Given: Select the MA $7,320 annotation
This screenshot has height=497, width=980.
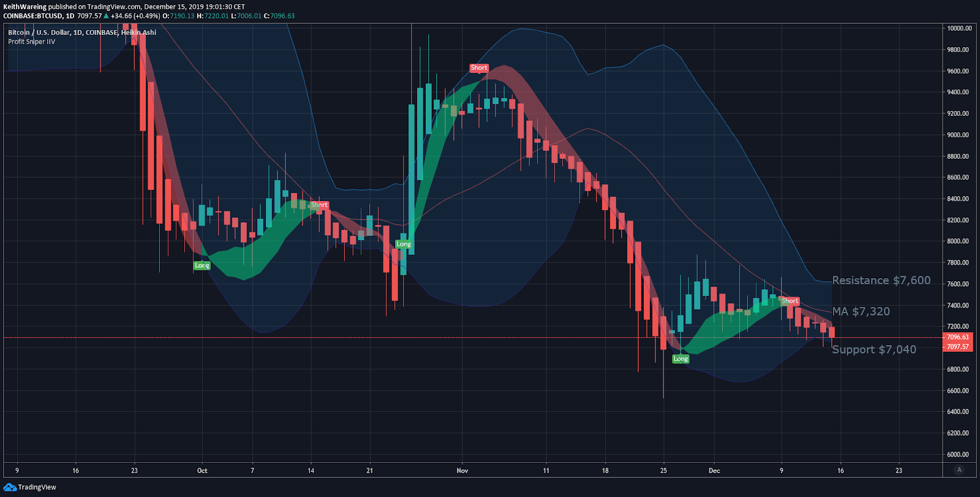Looking at the screenshot, I should pos(861,311).
